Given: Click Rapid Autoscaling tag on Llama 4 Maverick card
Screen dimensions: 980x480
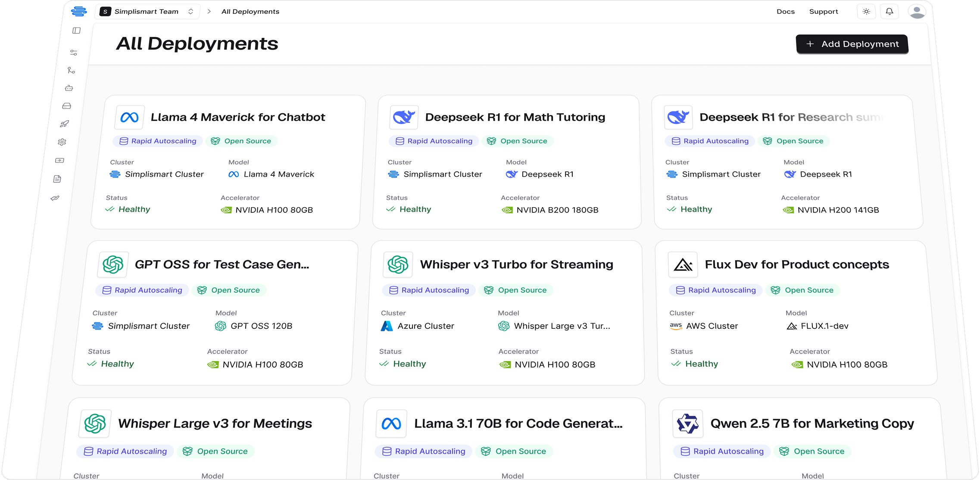Looking at the screenshot, I should [x=158, y=141].
